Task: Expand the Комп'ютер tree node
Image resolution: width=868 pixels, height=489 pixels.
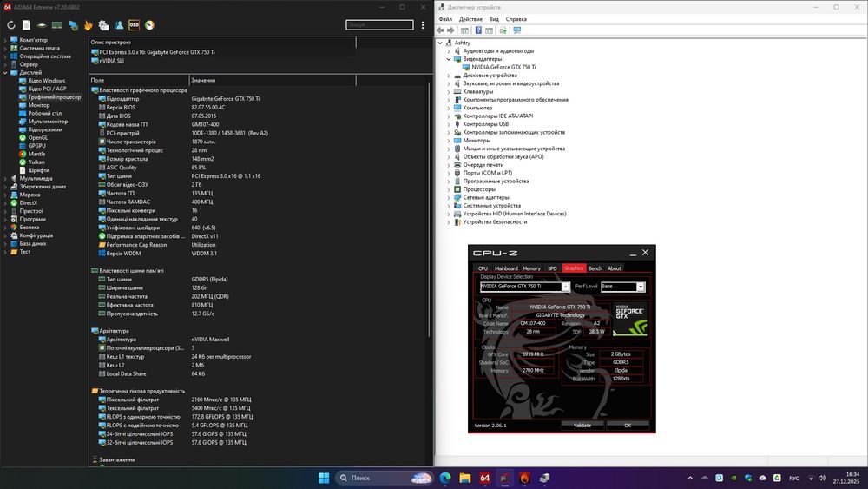Action: point(5,41)
